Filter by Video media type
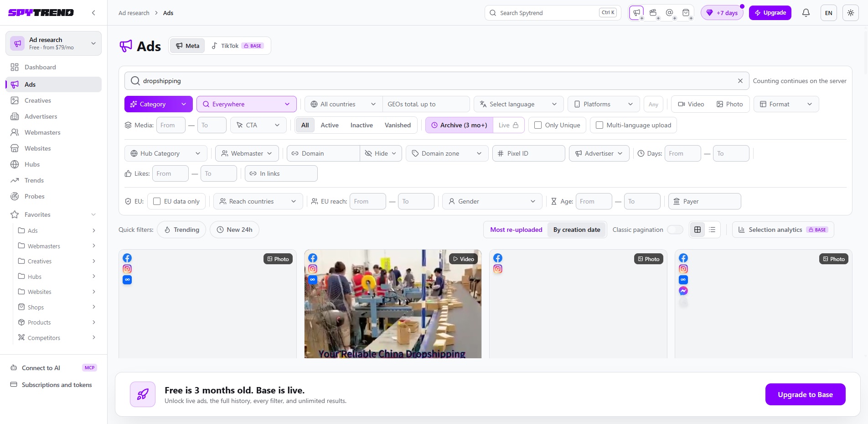868x424 pixels. tap(691, 104)
